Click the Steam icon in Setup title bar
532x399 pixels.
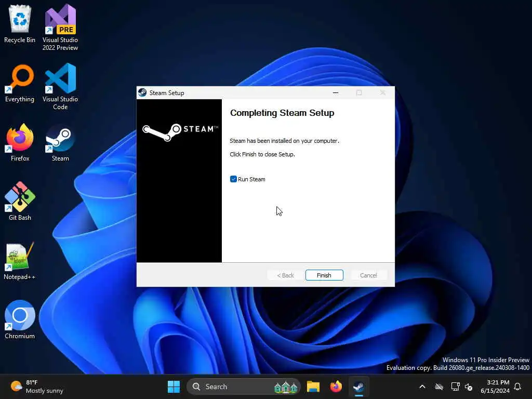142,92
